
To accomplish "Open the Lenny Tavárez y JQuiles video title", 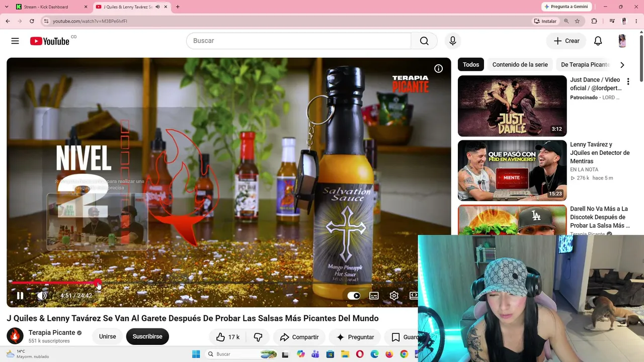I will 600,153.
